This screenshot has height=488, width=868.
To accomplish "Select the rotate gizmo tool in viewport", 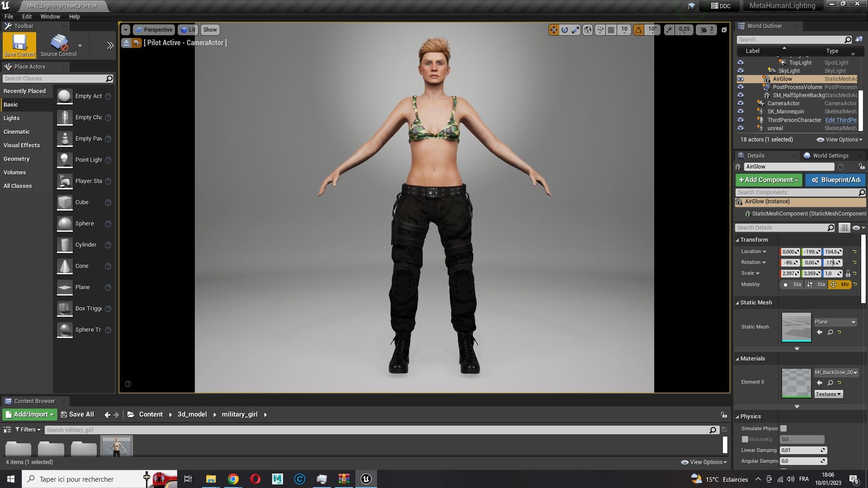I will 565,30.
